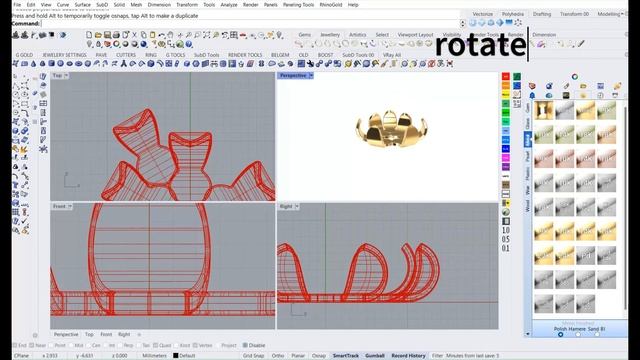This screenshot has width=640, height=360.
Task: Click the Cut (X) icon
Action: click(134, 35)
